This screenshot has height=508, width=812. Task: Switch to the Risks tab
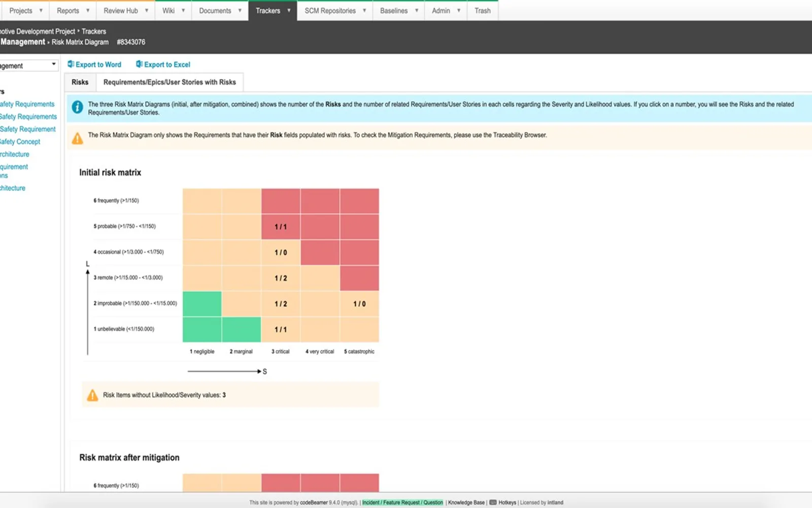point(80,82)
